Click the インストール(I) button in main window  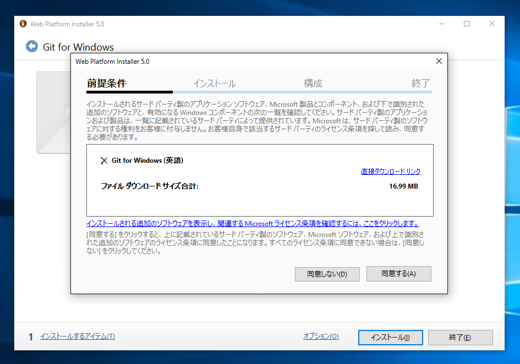390,337
